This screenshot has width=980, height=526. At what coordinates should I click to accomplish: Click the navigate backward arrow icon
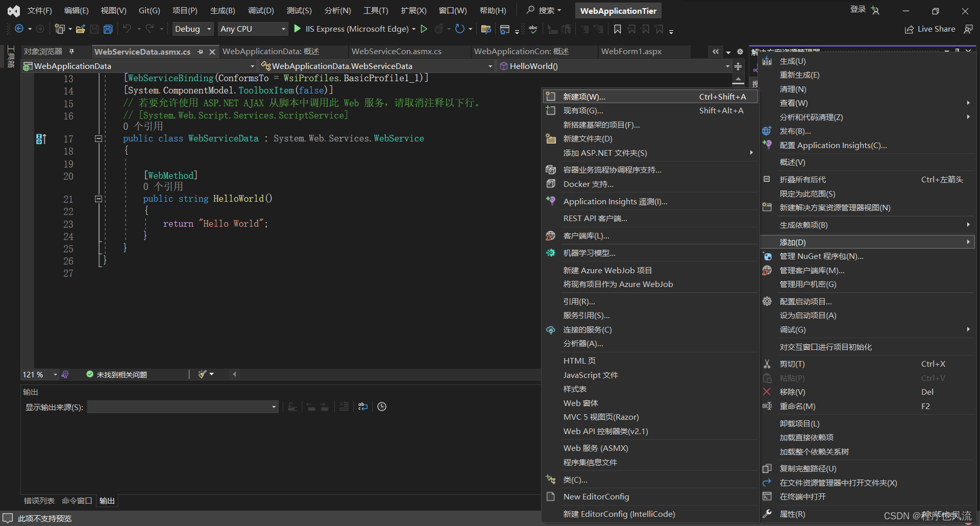(x=19, y=29)
